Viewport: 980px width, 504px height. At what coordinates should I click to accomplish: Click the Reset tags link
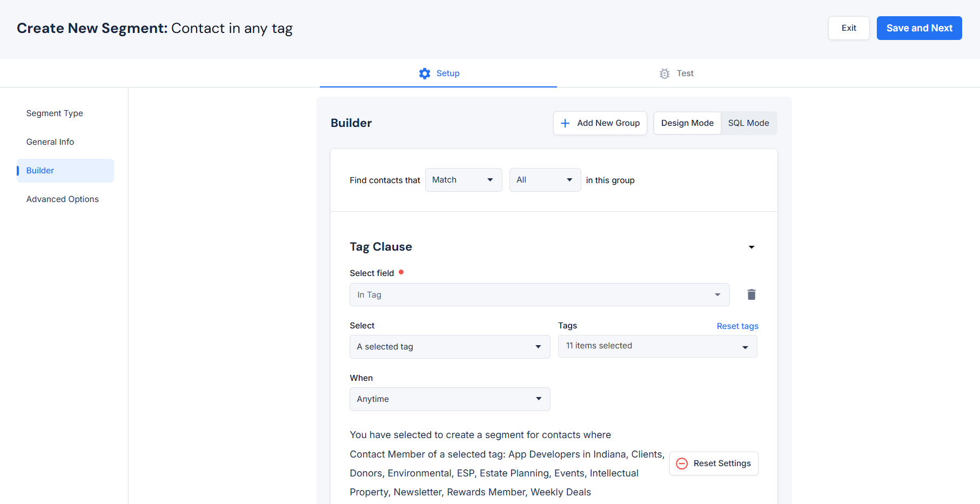pos(737,326)
